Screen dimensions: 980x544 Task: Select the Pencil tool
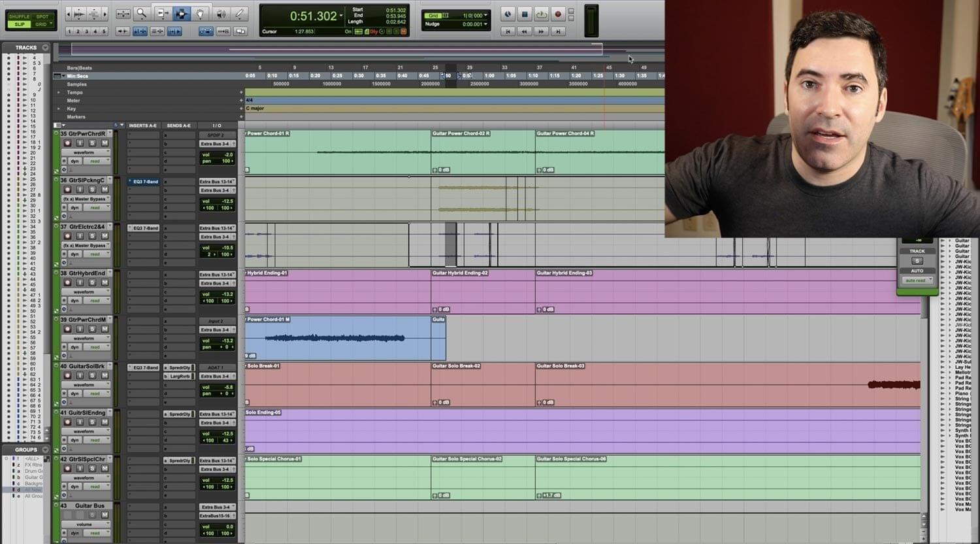pyautogui.click(x=240, y=14)
